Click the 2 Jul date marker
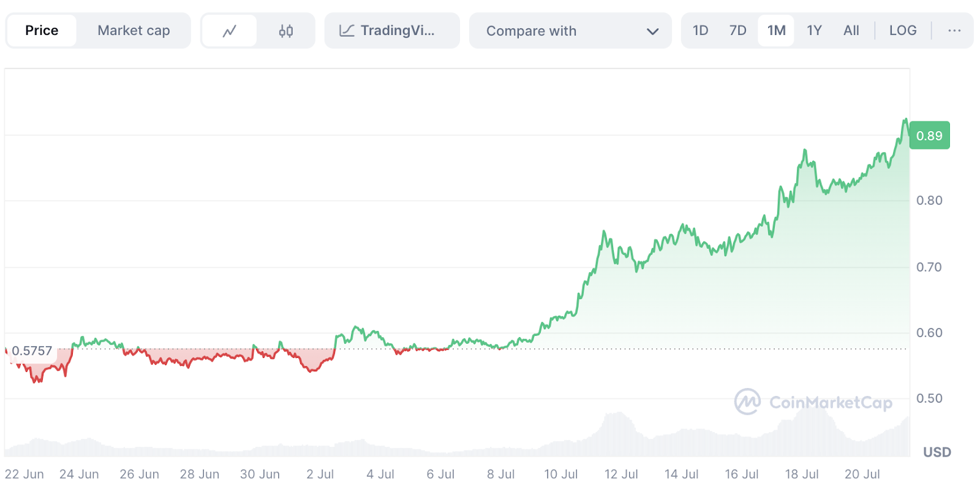Viewport: 980px width, 483px height. tap(320, 474)
